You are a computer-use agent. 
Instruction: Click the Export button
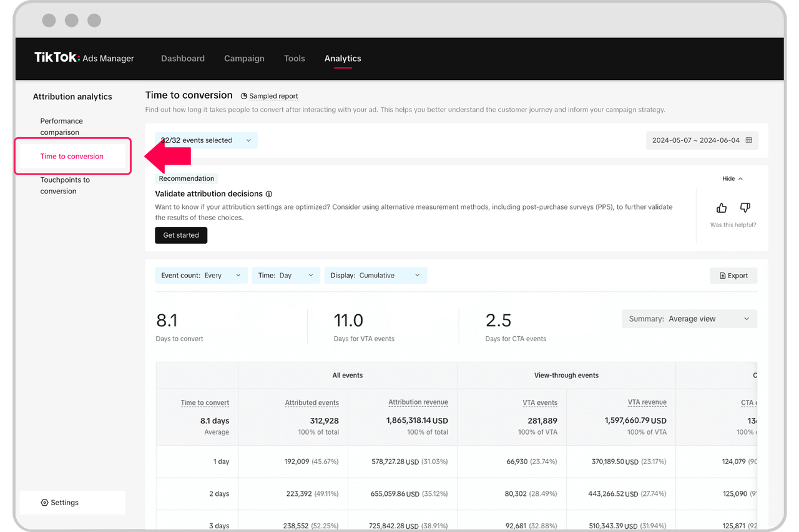click(733, 276)
